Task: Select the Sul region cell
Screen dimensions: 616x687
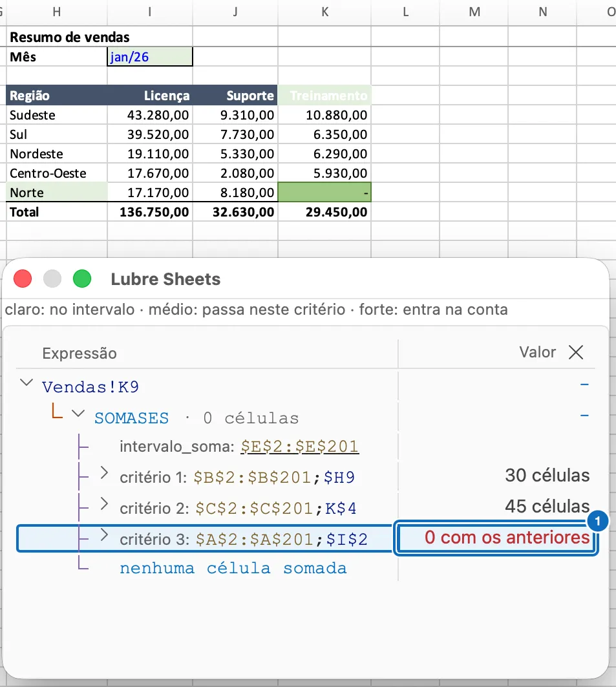Action: [57, 134]
